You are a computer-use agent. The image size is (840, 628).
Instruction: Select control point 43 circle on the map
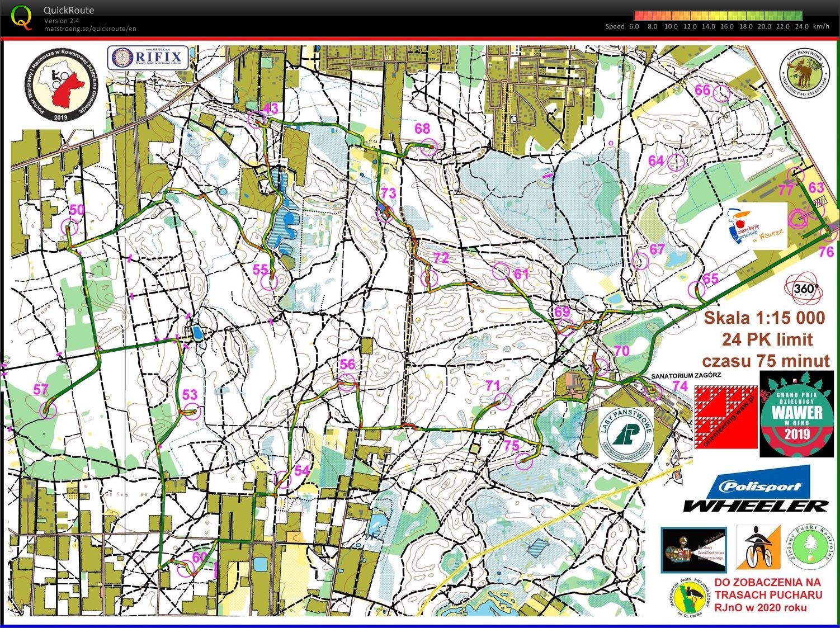click(x=257, y=119)
